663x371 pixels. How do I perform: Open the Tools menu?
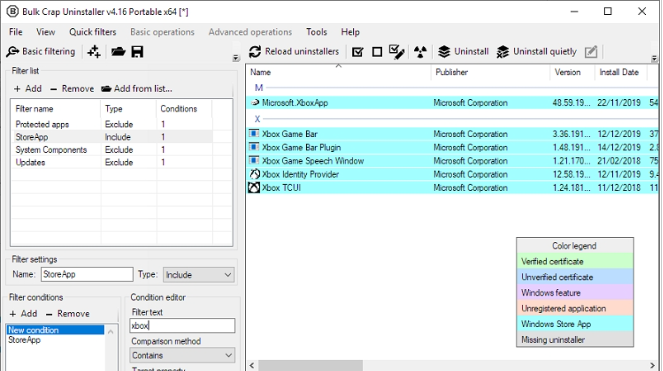(317, 32)
